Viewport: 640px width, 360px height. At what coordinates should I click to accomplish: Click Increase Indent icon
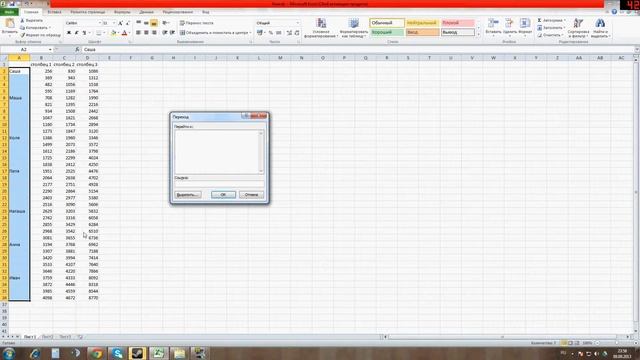coord(172,33)
